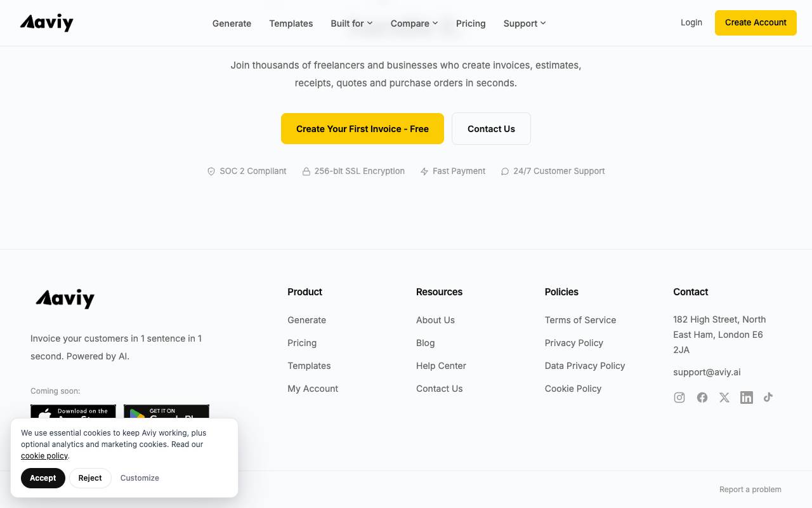Customize cookie preferences
812x508 pixels.
click(x=140, y=478)
